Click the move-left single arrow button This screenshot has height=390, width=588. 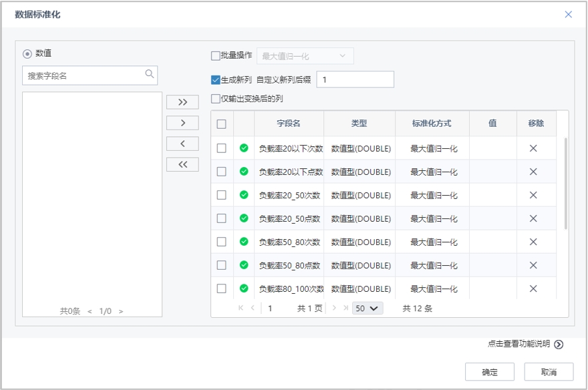point(182,143)
